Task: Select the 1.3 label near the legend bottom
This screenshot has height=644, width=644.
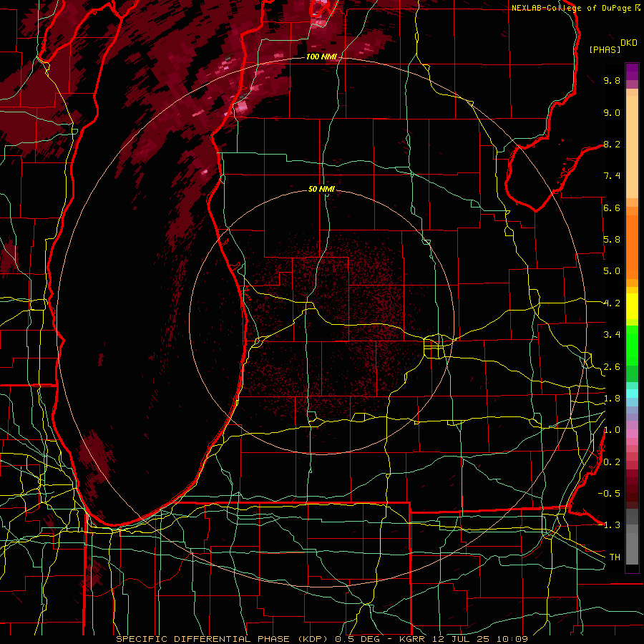Action: point(612,526)
